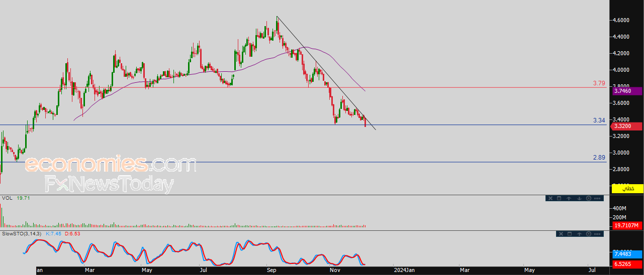Click the May label under the candlesticks
This screenshot has width=644, height=275.
click(x=147, y=270)
